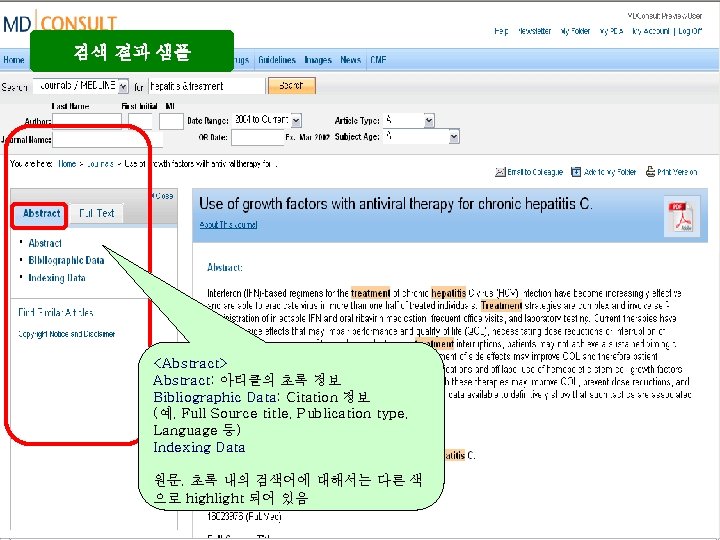Viewport: 720px width, 540px height.
Task: Open the Images navigation tab
Action: [318, 60]
